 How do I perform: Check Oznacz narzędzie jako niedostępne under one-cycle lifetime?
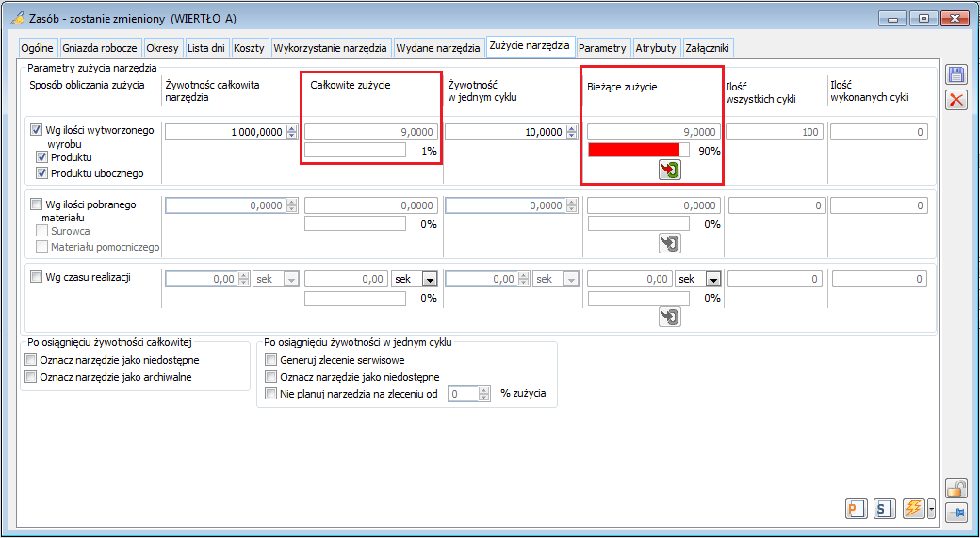point(270,377)
